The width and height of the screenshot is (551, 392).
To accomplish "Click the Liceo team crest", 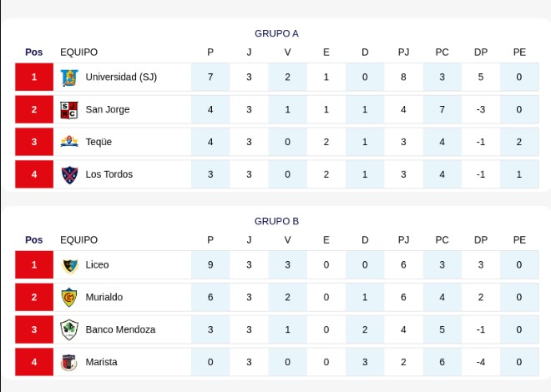I will click(x=70, y=266).
